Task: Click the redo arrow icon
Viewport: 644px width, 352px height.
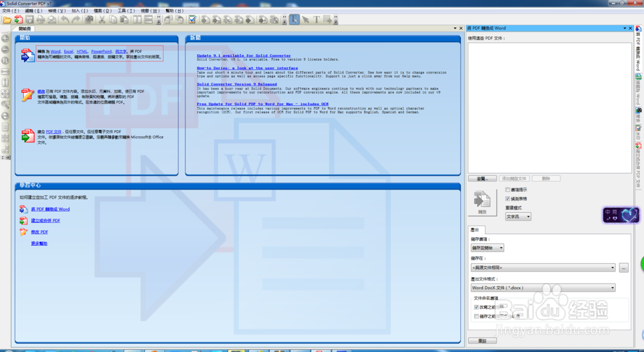Action: click(76, 20)
